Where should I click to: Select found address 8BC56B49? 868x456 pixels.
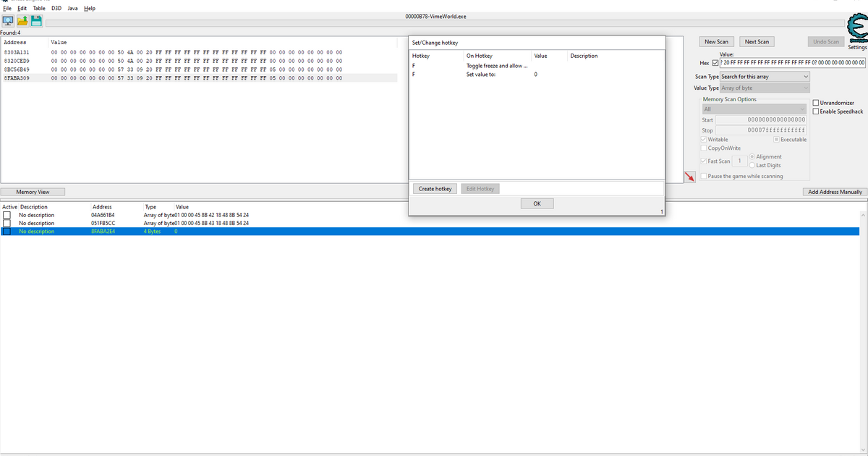(17, 69)
